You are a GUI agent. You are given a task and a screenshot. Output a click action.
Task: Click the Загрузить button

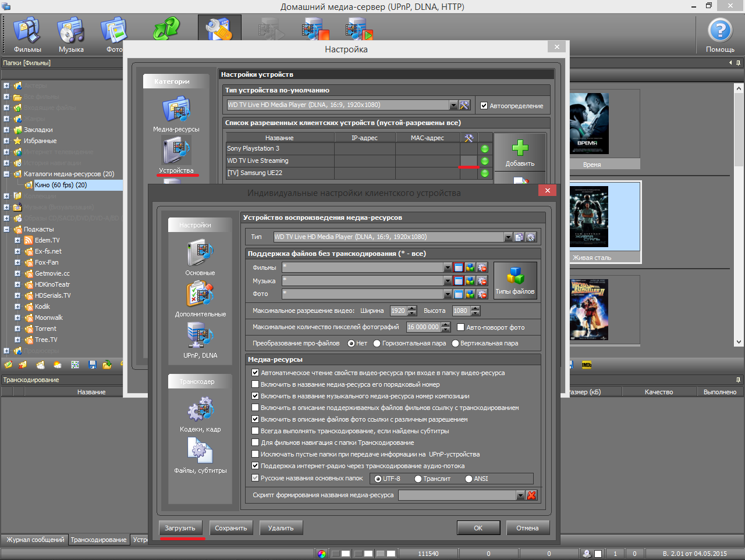click(180, 528)
